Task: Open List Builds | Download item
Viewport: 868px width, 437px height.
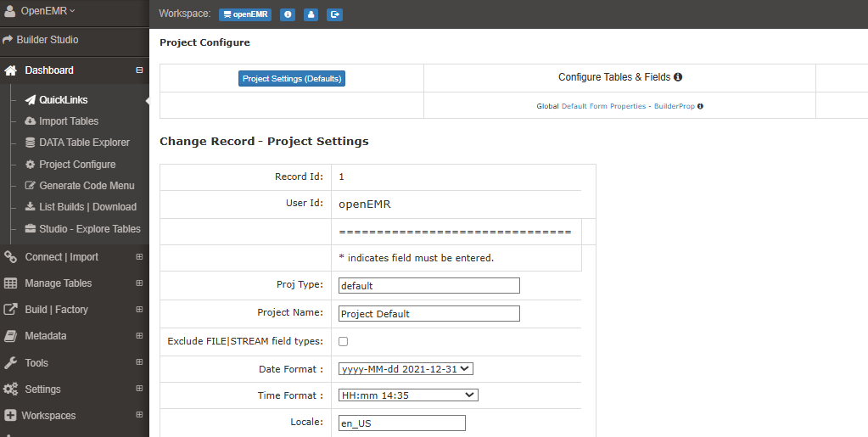Action: [x=87, y=206]
